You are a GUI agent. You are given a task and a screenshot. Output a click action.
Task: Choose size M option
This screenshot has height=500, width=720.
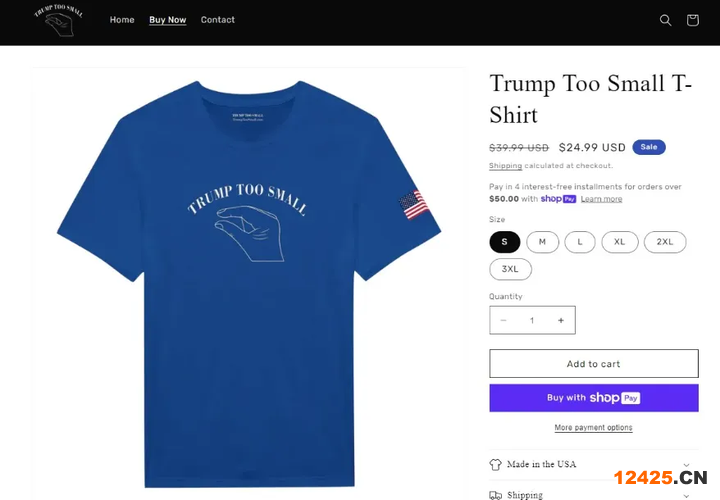pos(542,242)
